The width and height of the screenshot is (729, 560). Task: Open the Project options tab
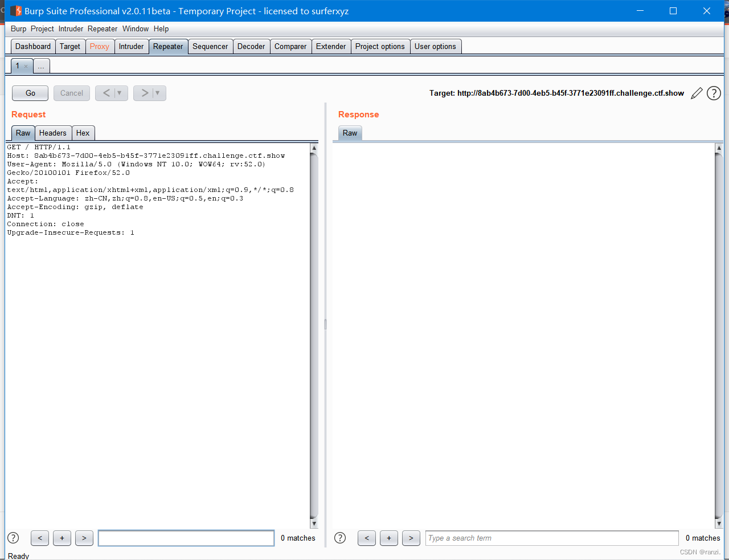[380, 46]
